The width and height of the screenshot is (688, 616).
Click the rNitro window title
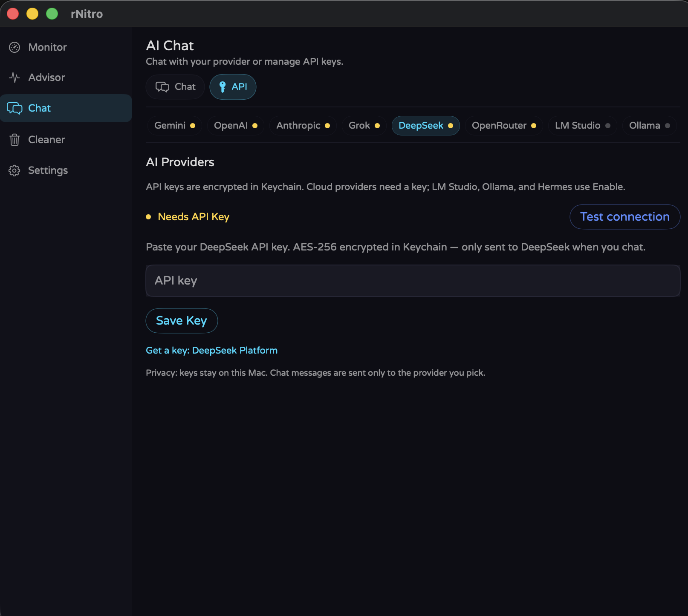pyautogui.click(x=87, y=14)
